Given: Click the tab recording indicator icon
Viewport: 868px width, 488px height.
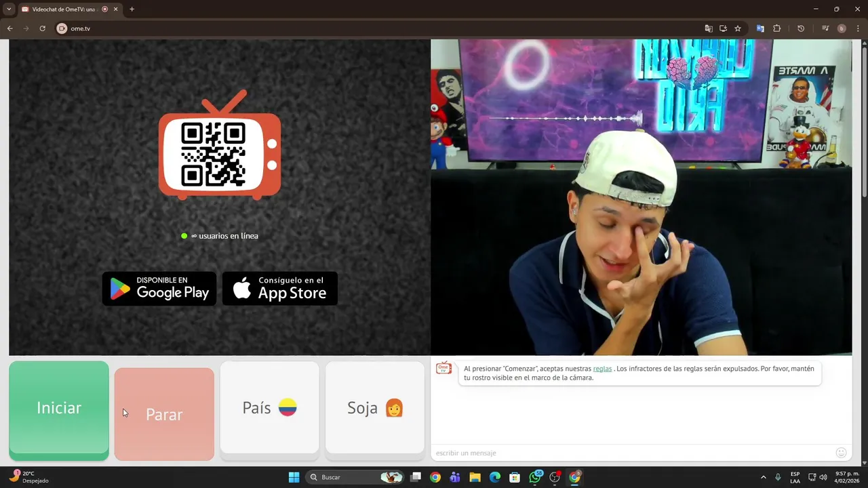Looking at the screenshot, I should click(104, 9).
